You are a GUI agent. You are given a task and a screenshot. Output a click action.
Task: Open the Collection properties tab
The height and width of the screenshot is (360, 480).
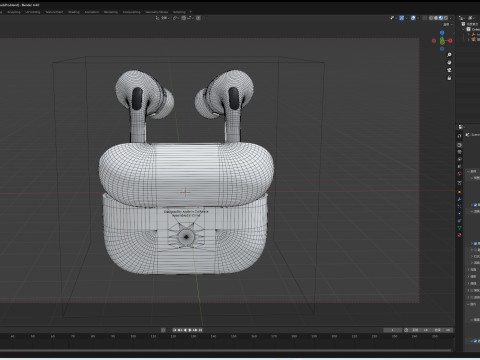459,183
